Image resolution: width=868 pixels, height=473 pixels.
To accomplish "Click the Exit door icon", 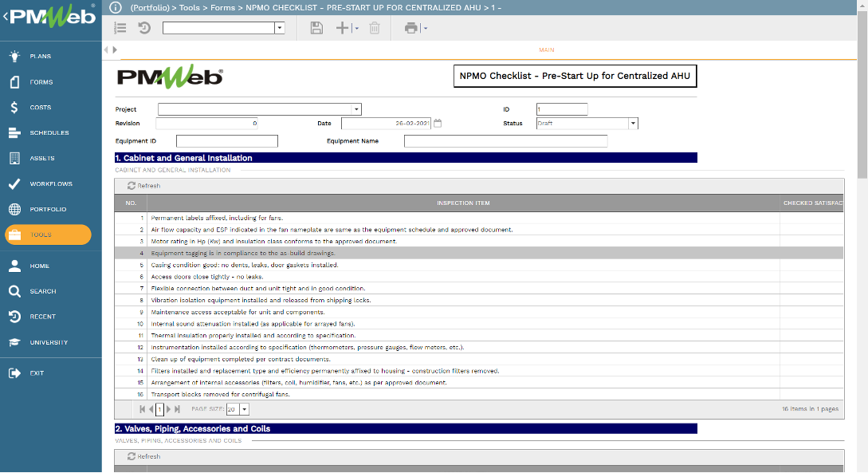I will pos(15,373).
